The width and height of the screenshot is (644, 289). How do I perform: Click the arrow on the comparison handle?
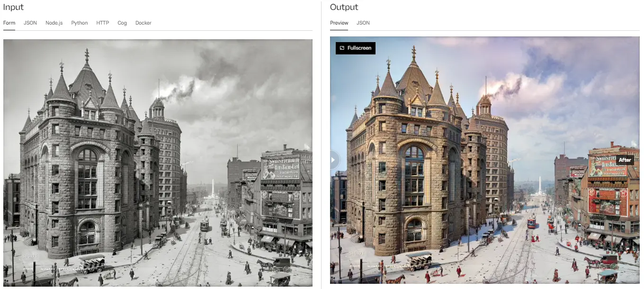coord(333,160)
